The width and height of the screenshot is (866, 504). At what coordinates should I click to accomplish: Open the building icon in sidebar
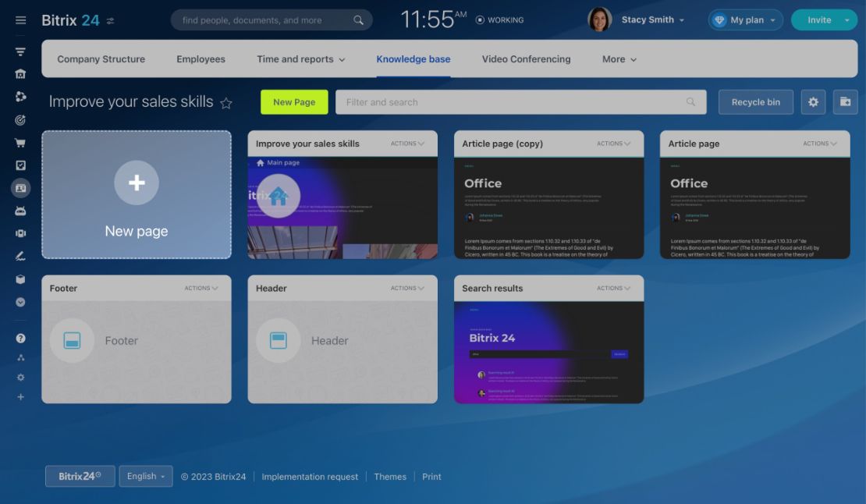[x=20, y=74]
